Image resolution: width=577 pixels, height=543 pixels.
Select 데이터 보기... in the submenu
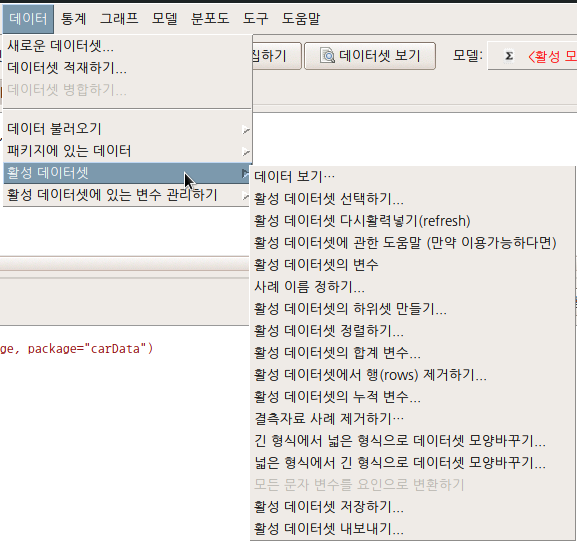tap(412, 177)
